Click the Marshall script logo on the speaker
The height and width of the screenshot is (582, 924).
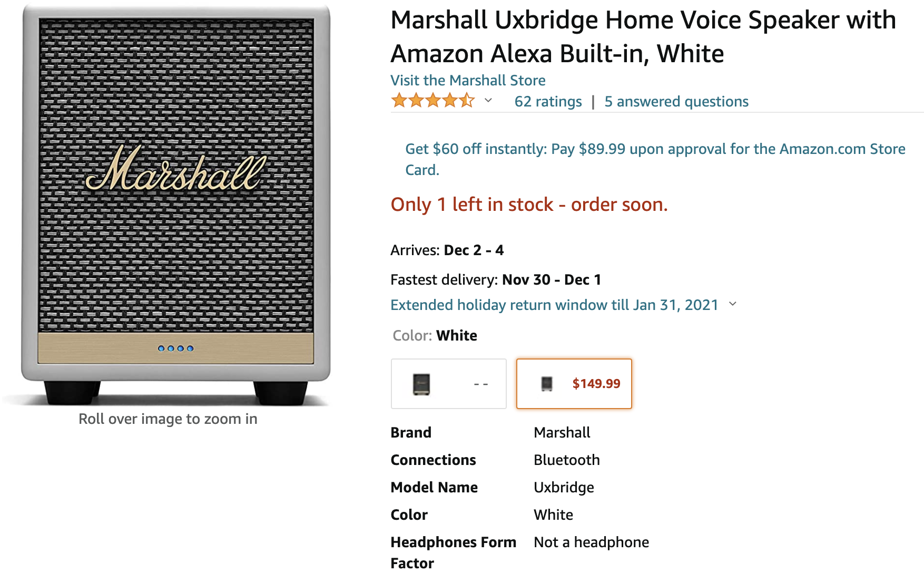[x=176, y=170]
